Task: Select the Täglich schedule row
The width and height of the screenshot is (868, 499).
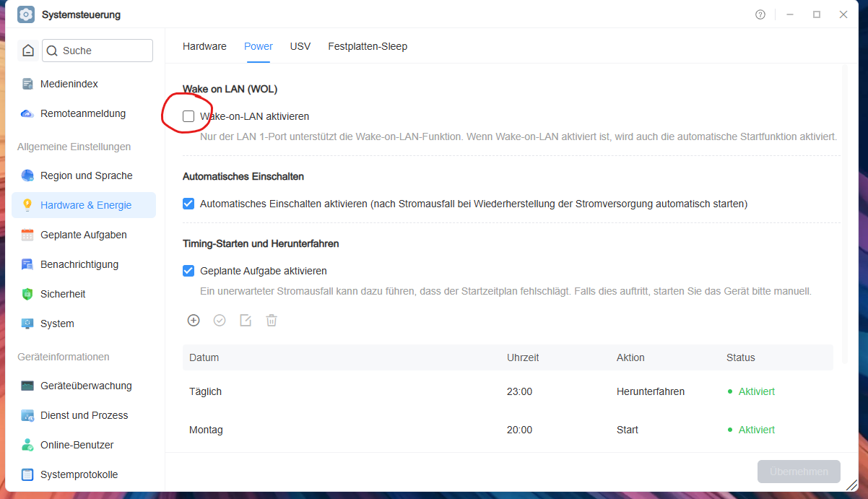Action: point(508,391)
